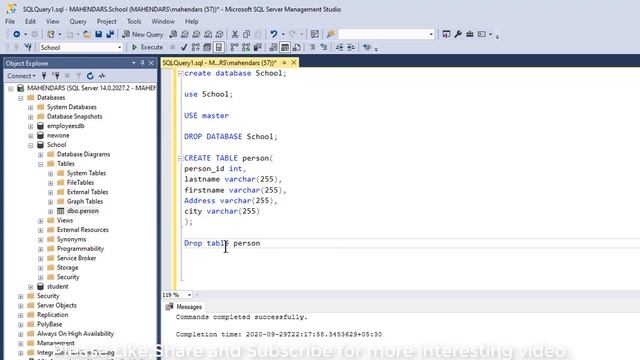Image resolution: width=640 pixels, height=360 pixels.
Task: Collapse the CREATE TABLE code block
Action: tap(180, 158)
